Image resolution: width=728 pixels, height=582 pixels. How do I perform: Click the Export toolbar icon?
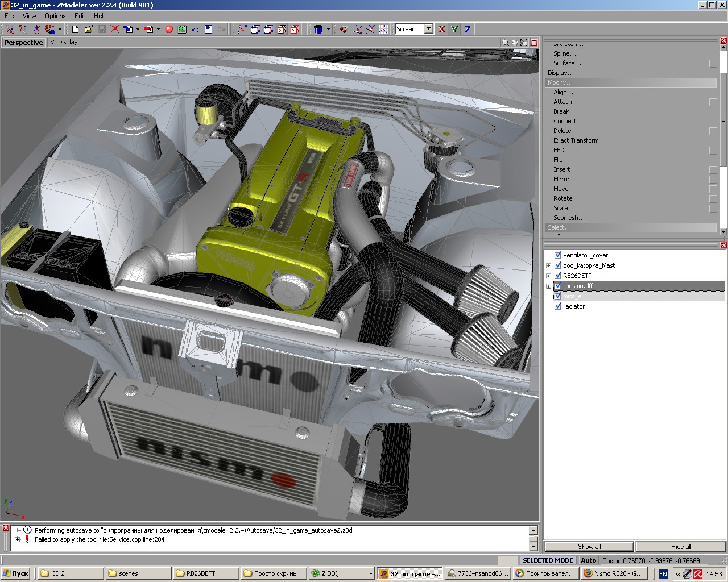148,29
